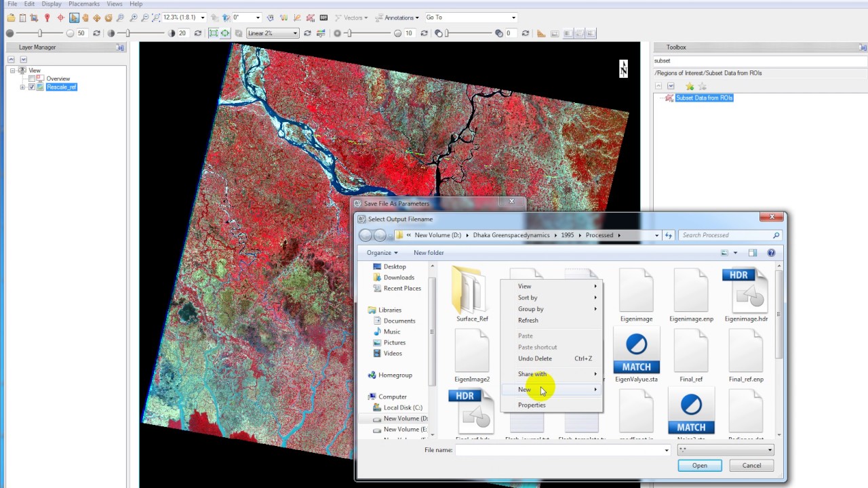This screenshot has height=488, width=868.
Task: Click the Open button in file dialog
Action: click(700, 466)
